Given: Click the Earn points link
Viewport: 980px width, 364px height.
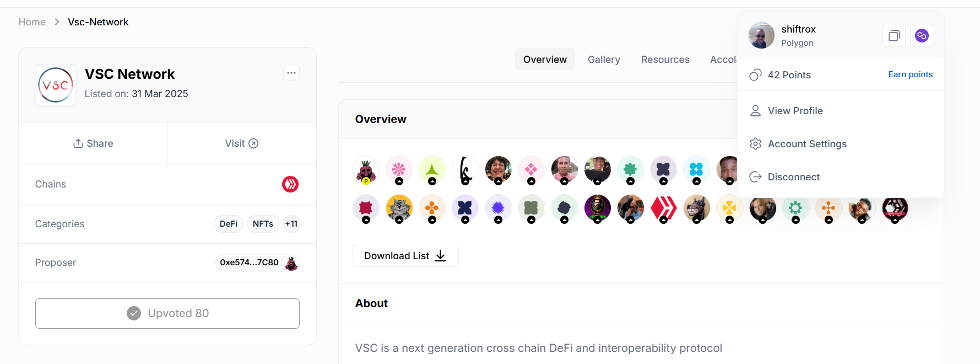Looking at the screenshot, I should 910,74.
